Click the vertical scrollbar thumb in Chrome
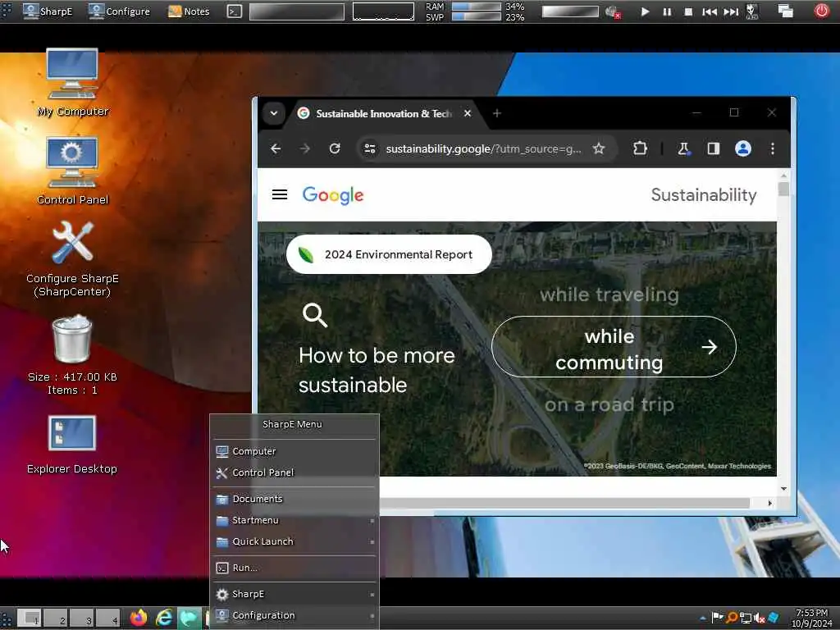 tap(783, 189)
